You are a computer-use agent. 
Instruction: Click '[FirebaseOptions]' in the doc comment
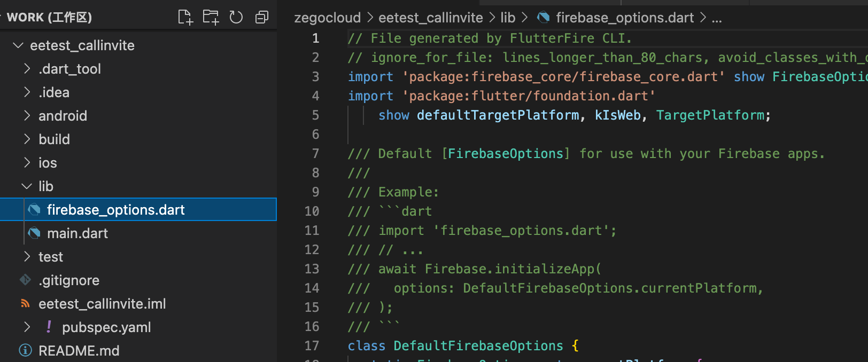pos(506,154)
